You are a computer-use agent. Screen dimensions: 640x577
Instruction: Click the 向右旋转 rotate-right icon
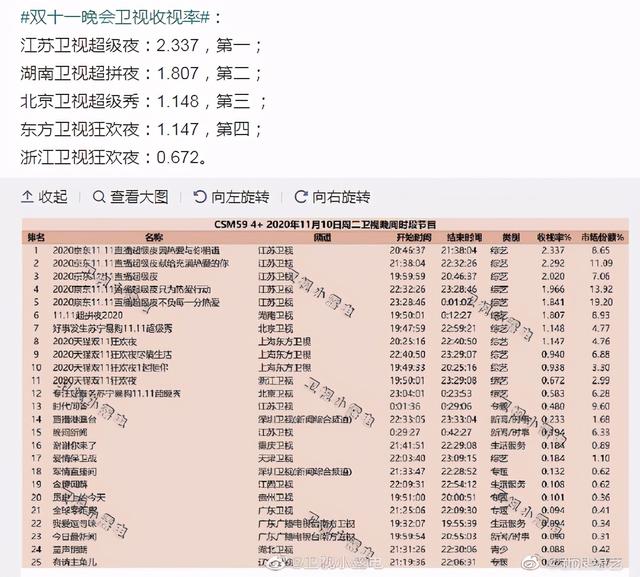300,197
